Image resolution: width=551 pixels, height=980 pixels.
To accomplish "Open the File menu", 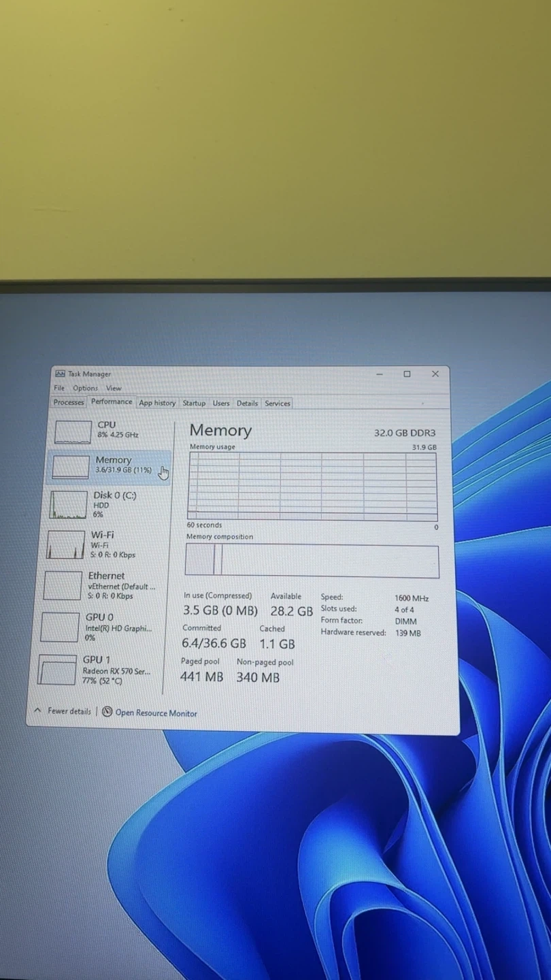I will click(x=59, y=388).
